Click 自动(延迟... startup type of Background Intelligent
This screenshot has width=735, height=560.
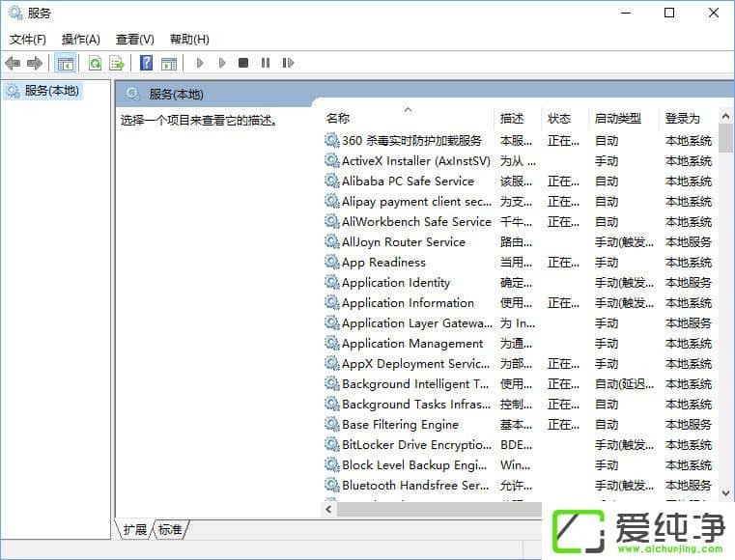tap(624, 384)
